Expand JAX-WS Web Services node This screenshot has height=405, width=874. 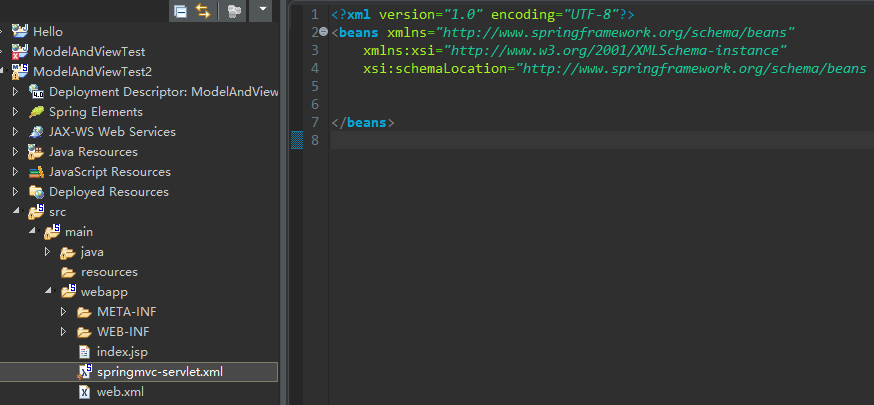coord(16,131)
